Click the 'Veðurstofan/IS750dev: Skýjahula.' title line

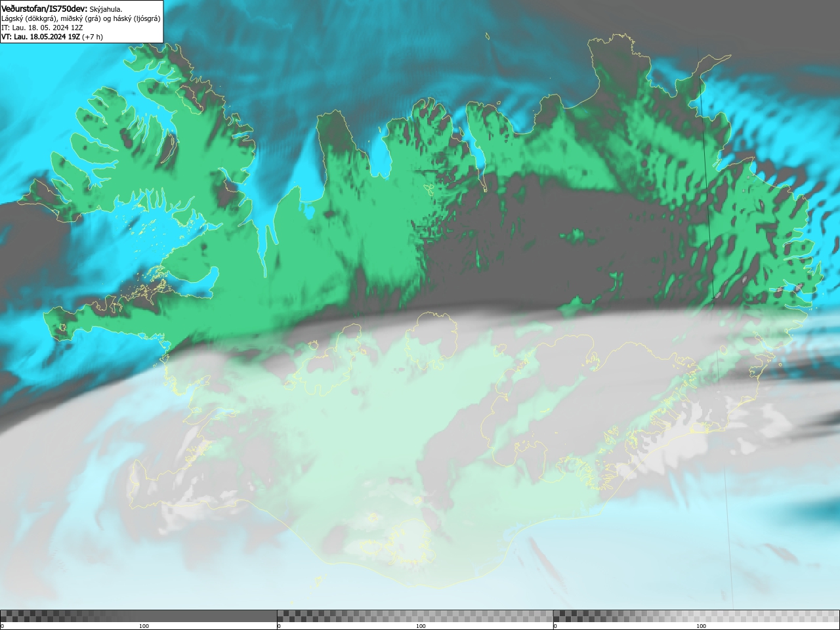62,9
